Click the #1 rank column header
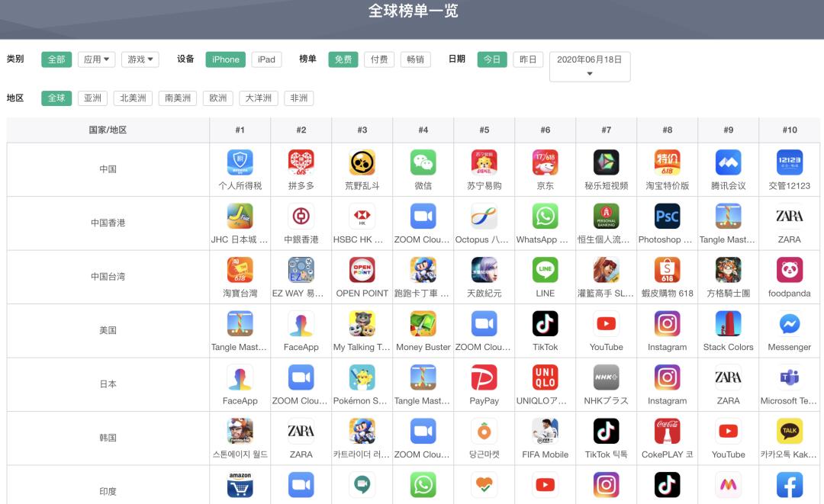This screenshot has height=504, width=824. pyautogui.click(x=240, y=130)
